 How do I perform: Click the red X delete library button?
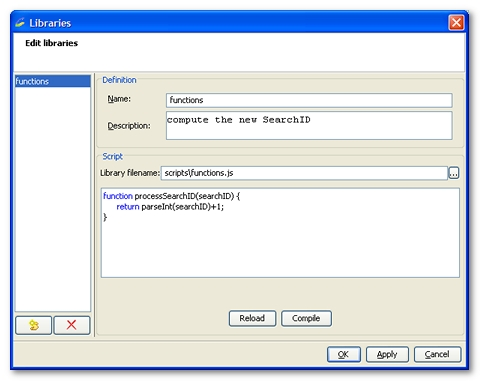pos(72,325)
